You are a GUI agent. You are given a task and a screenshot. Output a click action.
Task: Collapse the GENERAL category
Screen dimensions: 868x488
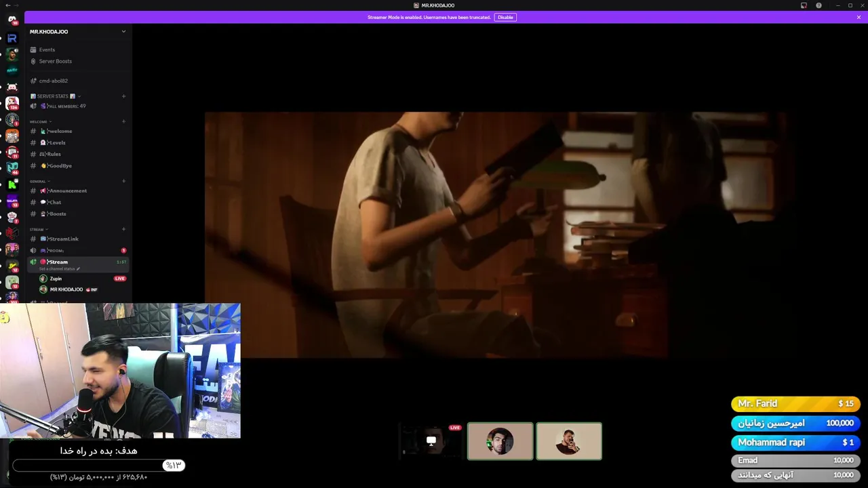39,181
